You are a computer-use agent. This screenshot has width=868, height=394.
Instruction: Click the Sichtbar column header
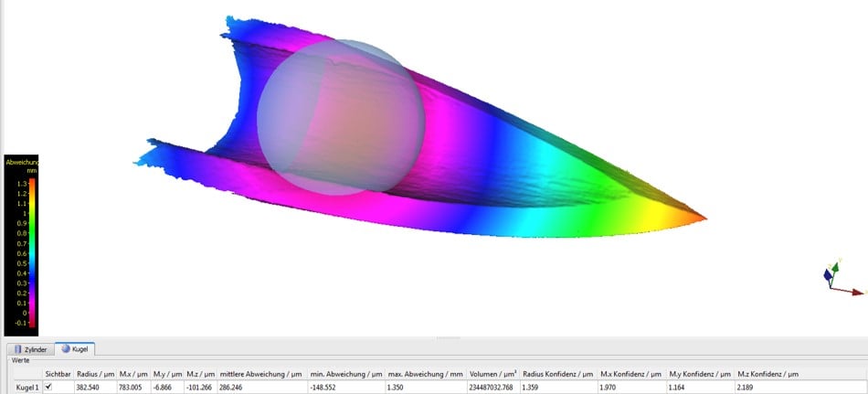tap(58, 374)
